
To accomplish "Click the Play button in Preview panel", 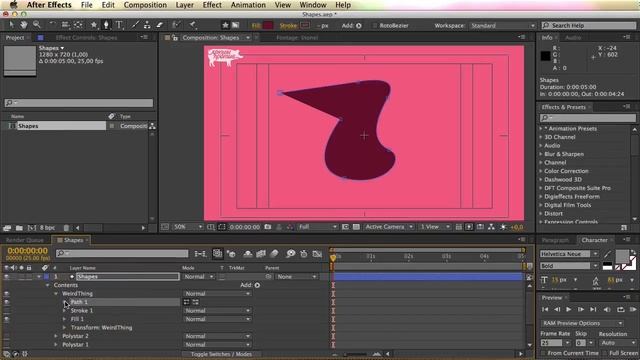I will point(568,309).
